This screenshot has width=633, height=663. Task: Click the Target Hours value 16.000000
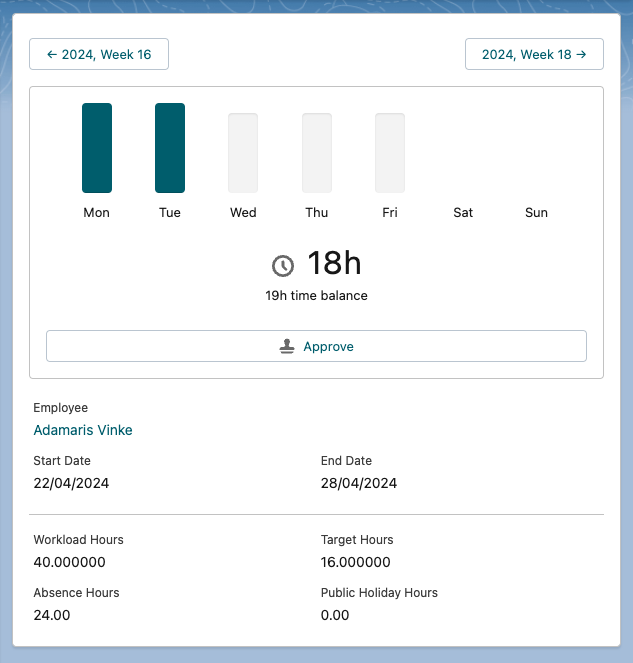tap(356, 562)
